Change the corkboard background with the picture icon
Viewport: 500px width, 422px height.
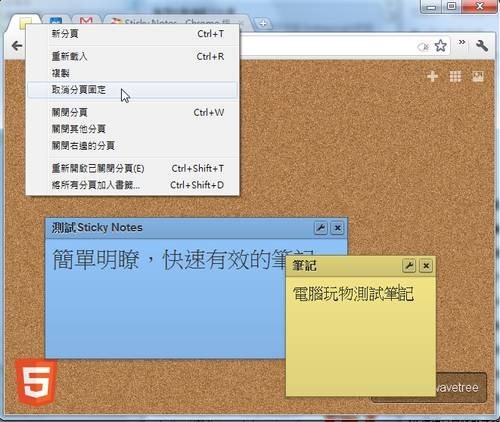[478, 76]
